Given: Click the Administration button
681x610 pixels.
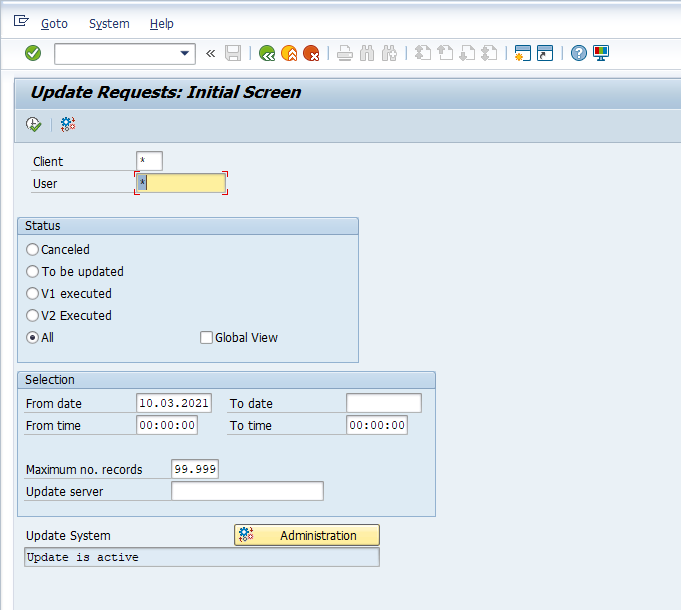Looking at the screenshot, I should [307, 535].
